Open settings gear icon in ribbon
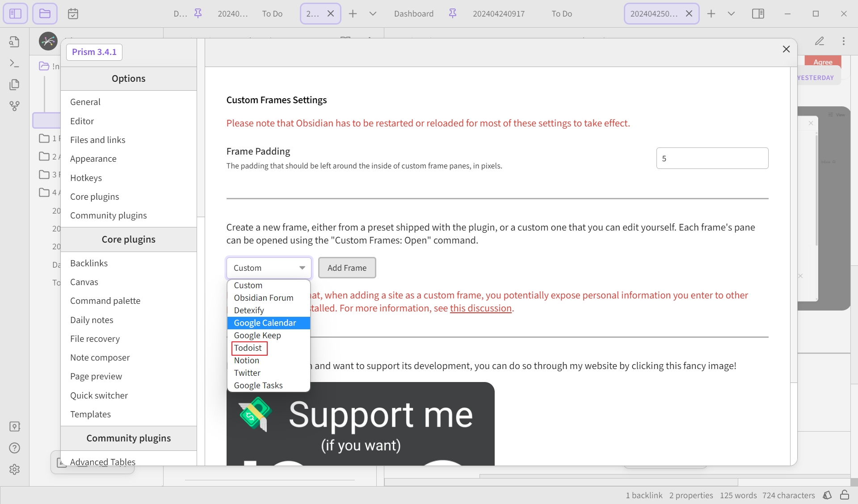This screenshot has width=858, height=504. point(14,470)
